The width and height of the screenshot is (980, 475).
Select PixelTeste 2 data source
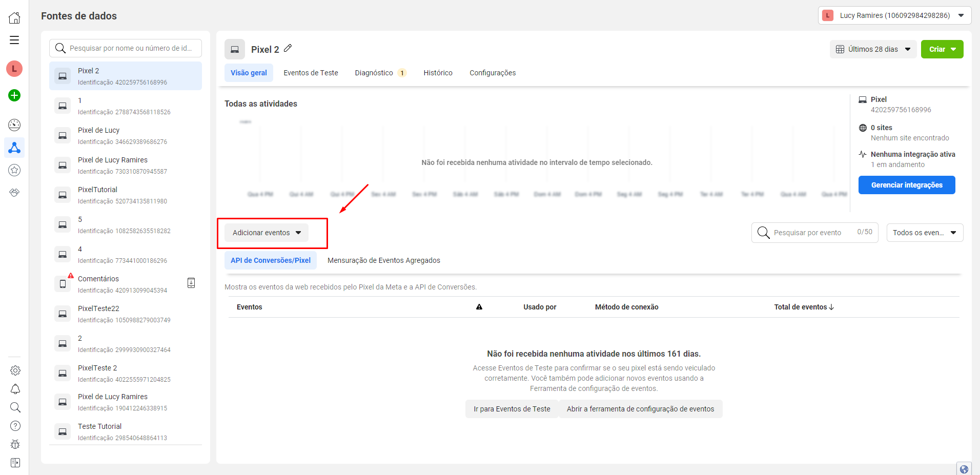coord(126,373)
